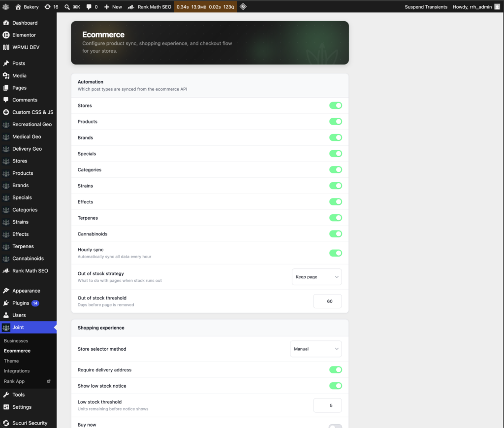Switch off the Strains sync toggle
This screenshot has width=504, height=428.
point(336,186)
